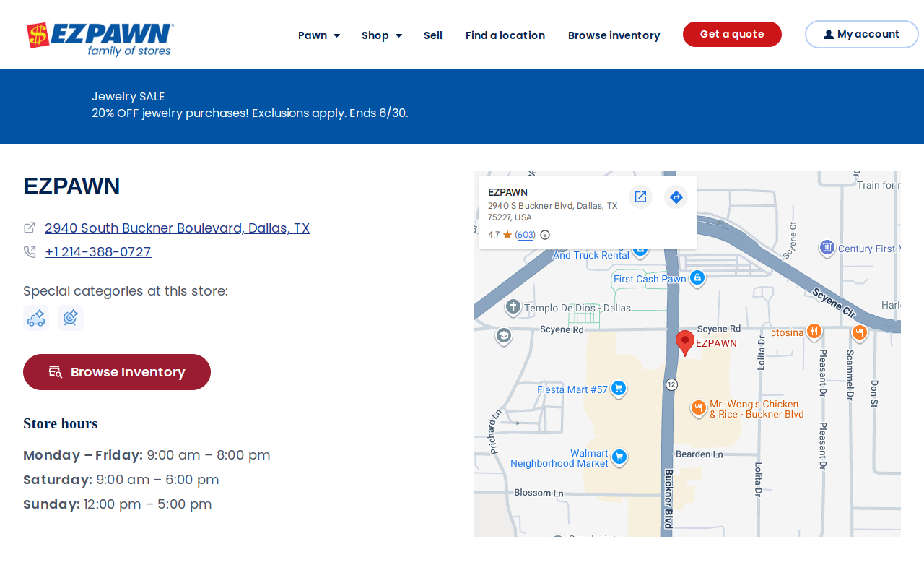Call the store phone number link
924x578 pixels.
point(98,252)
